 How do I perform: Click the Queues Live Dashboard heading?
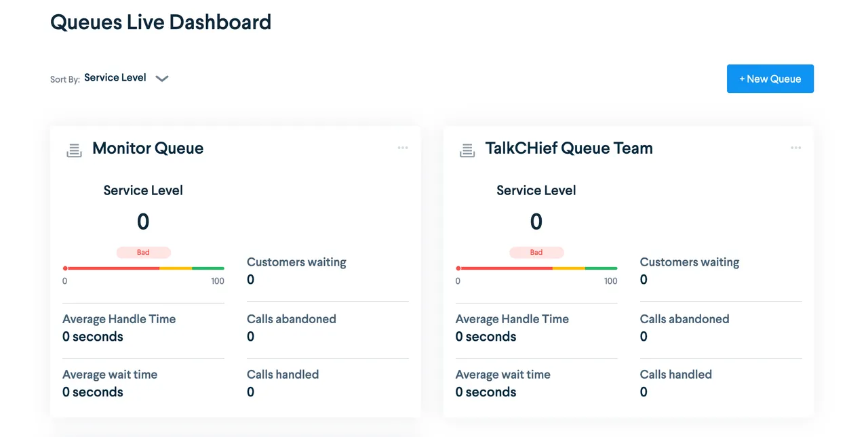click(160, 22)
